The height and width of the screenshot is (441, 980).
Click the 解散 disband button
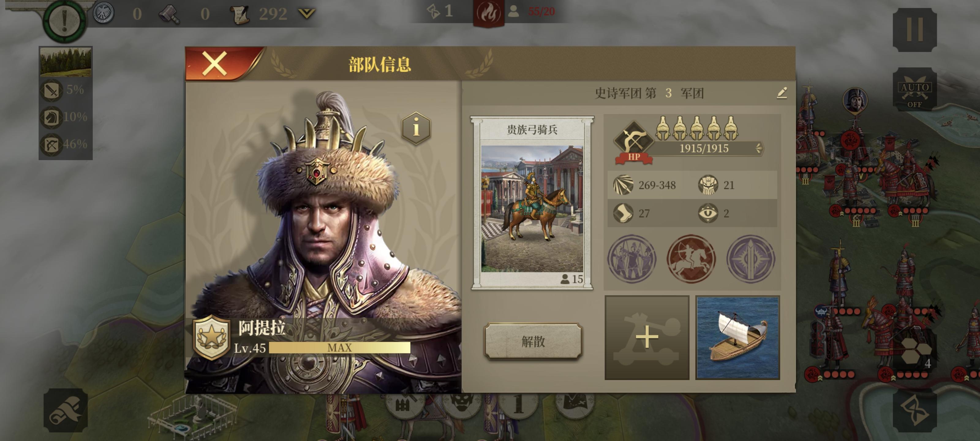pyautogui.click(x=533, y=341)
